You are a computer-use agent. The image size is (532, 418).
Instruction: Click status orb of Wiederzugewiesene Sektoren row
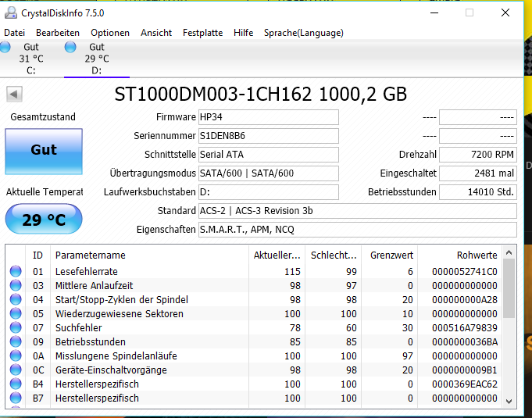pyautogui.click(x=16, y=313)
